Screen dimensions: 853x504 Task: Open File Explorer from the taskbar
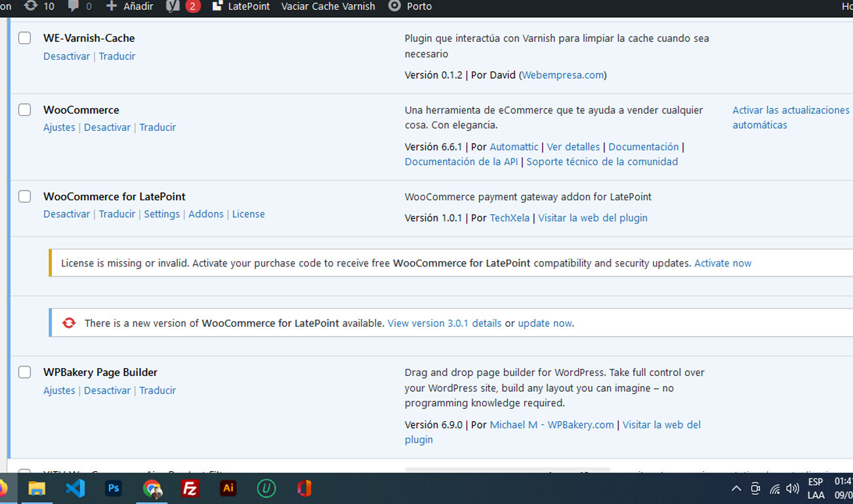point(37,488)
